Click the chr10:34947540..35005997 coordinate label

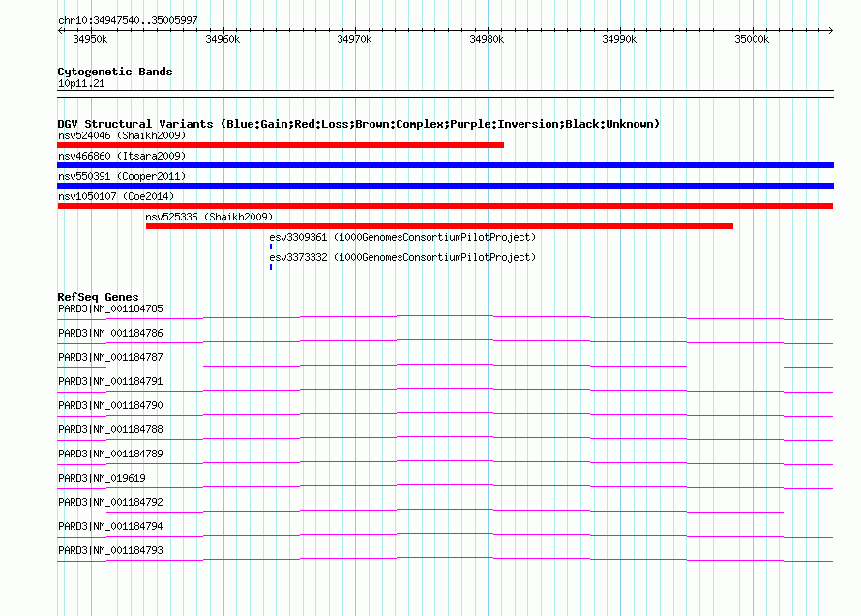[128, 20]
